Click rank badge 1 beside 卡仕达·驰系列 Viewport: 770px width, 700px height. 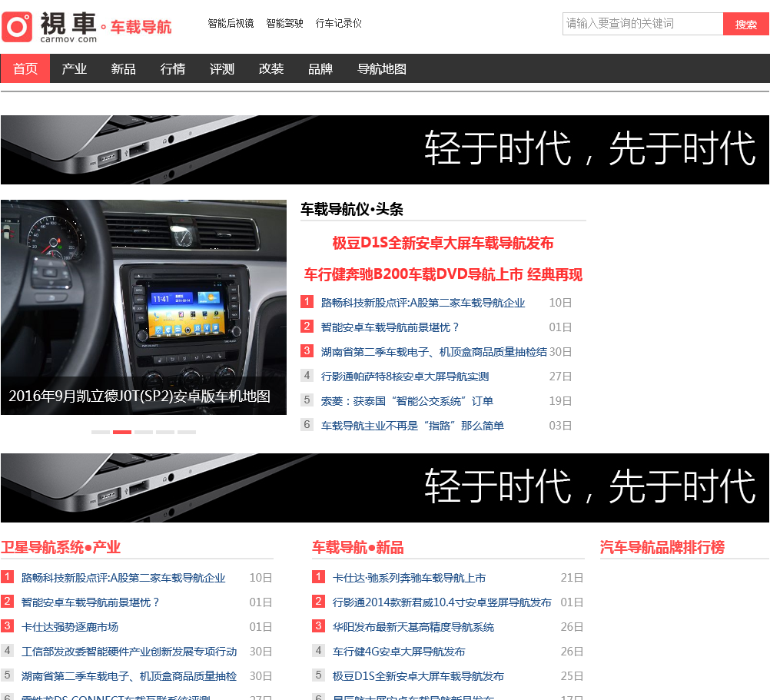click(318, 576)
